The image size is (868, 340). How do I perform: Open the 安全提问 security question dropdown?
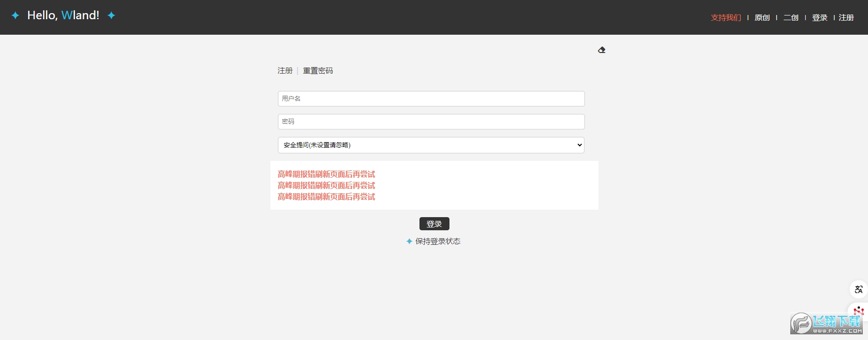(431, 145)
